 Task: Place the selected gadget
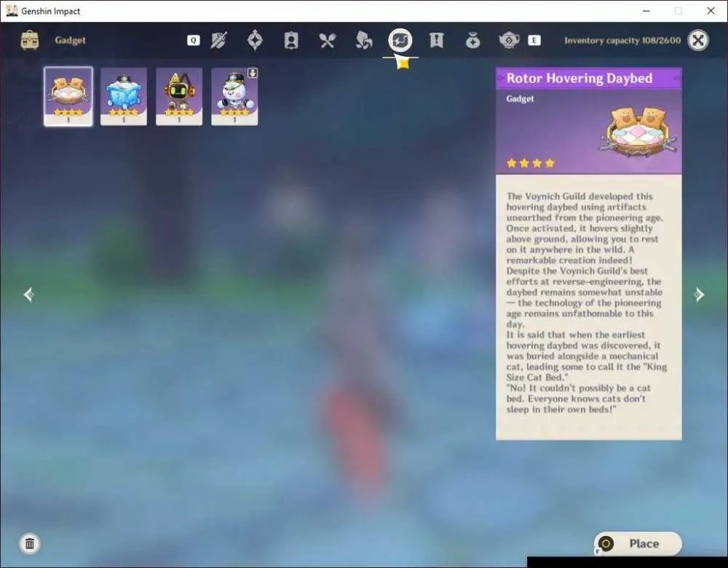click(x=638, y=543)
